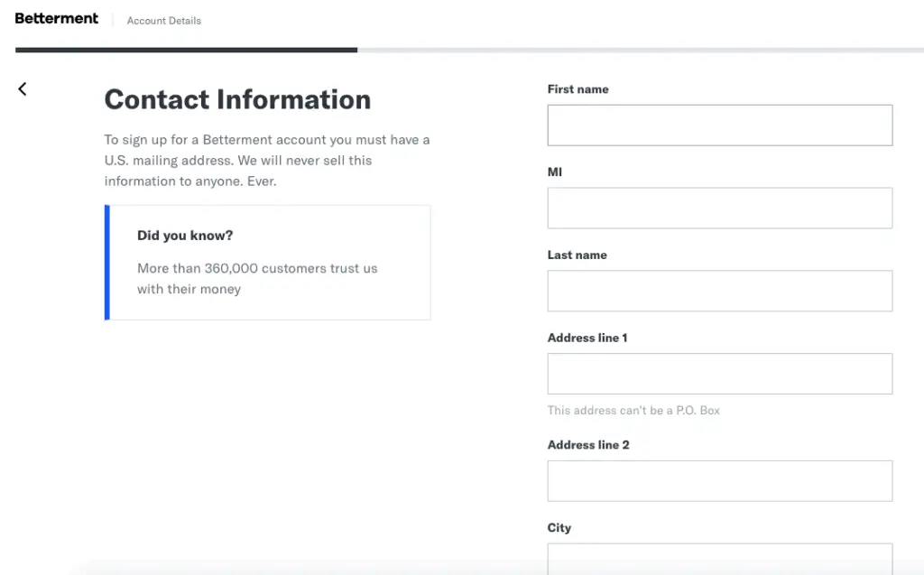Click the Betterment logo
The height and width of the screenshot is (575, 924).
click(x=56, y=18)
